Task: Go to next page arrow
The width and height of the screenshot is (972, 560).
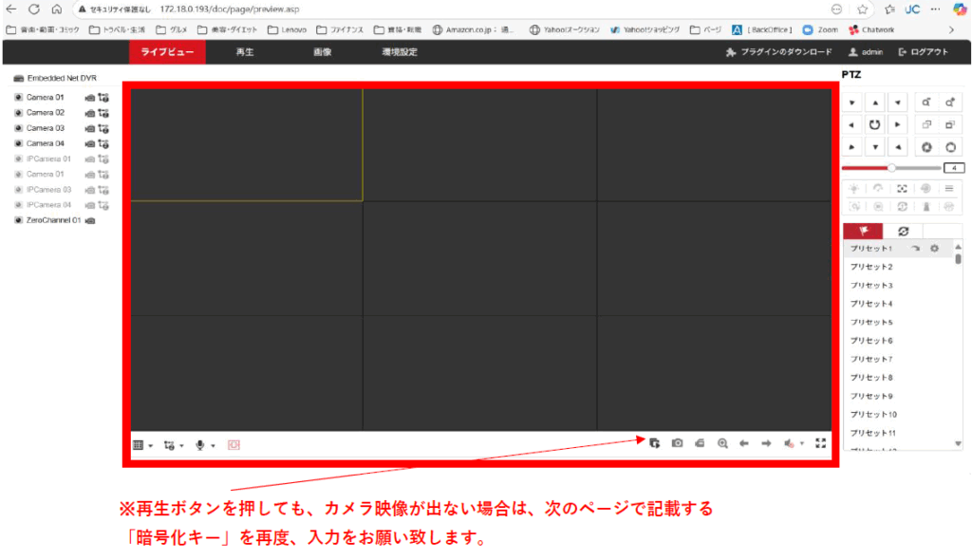Action: (766, 443)
